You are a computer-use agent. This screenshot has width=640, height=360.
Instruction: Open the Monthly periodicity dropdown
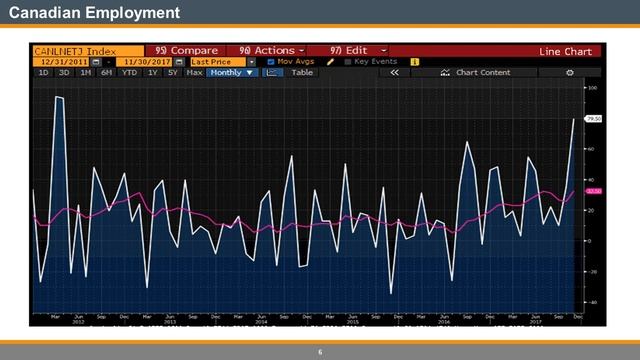[x=232, y=73]
